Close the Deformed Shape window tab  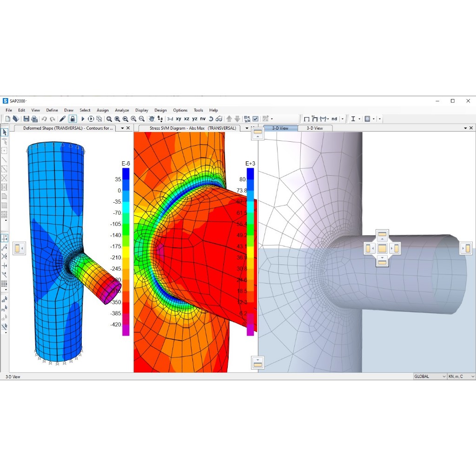[128, 128]
